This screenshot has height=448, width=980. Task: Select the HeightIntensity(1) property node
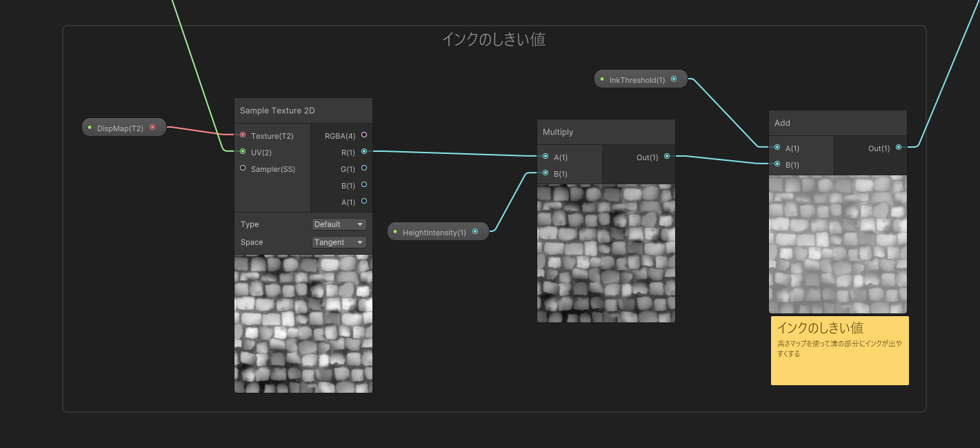433,233
